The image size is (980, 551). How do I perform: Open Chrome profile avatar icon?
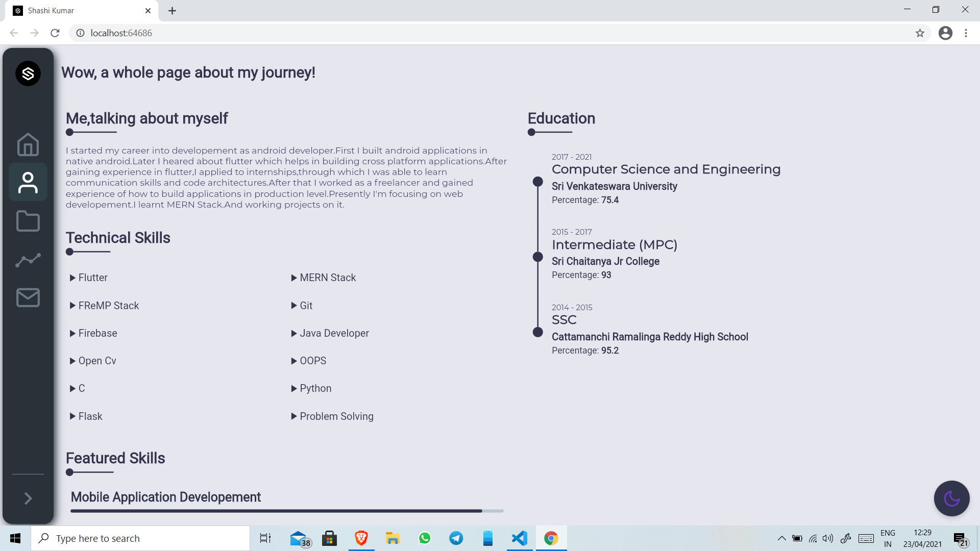click(x=945, y=33)
